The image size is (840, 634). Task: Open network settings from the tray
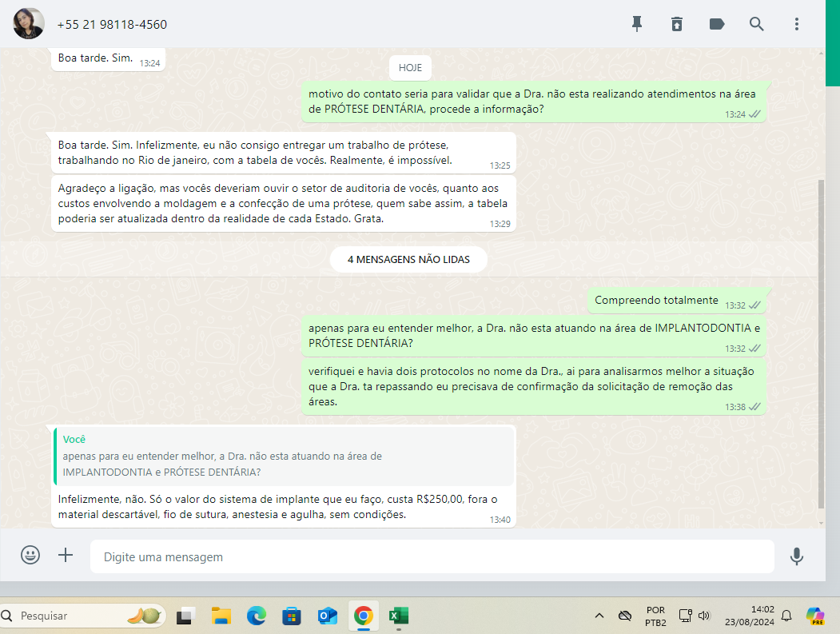(686, 616)
